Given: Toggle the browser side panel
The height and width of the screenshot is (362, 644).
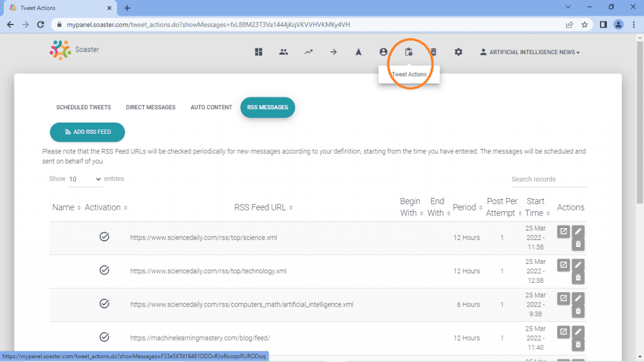Looking at the screenshot, I should pos(603,25).
